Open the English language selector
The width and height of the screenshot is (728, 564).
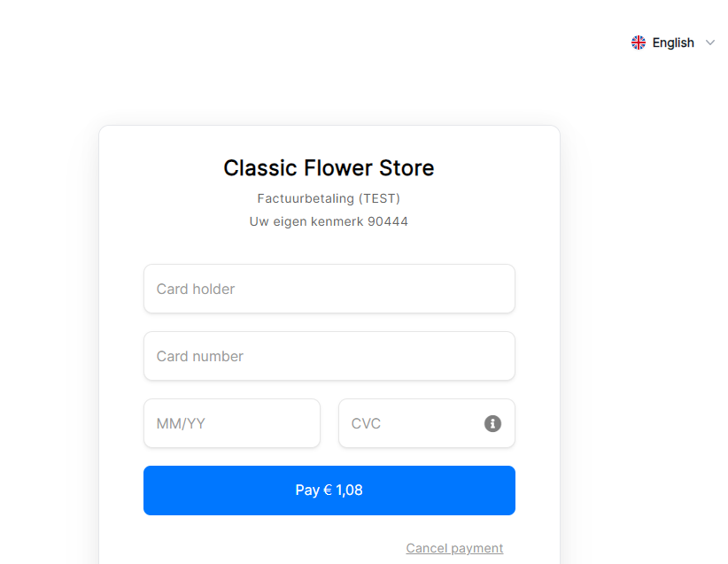coord(673,42)
